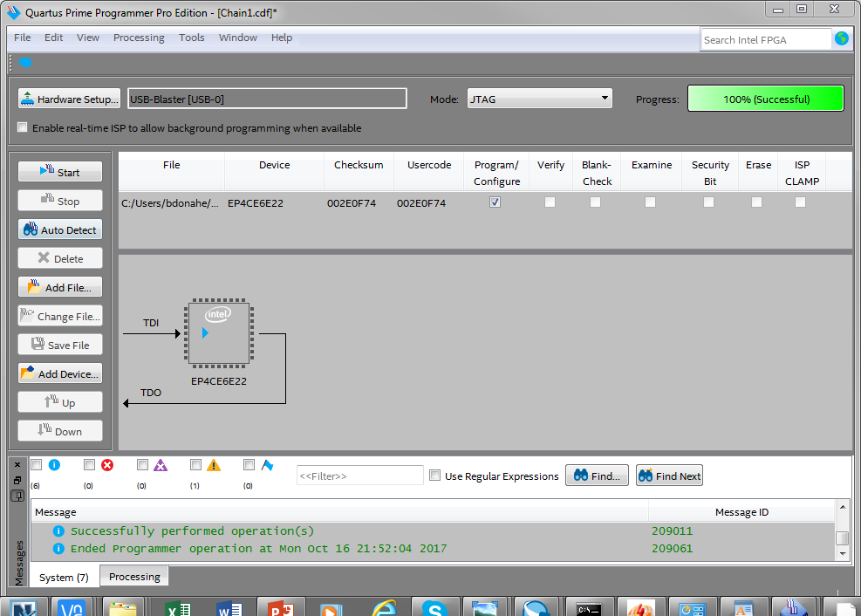Open the File menu
This screenshot has width=861, height=616.
click(x=23, y=38)
